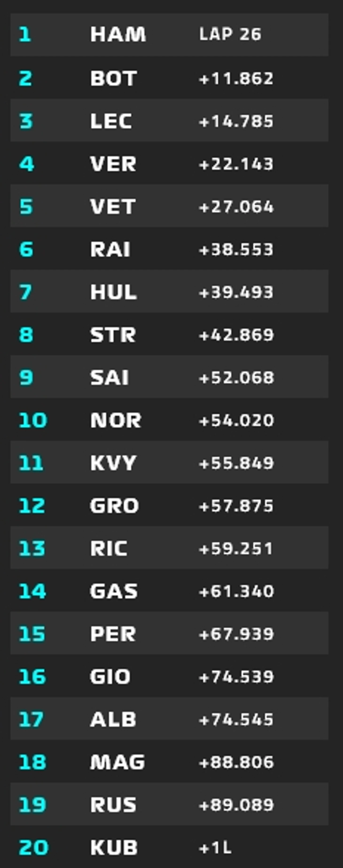Select GAS row at position 14

tap(169, 590)
